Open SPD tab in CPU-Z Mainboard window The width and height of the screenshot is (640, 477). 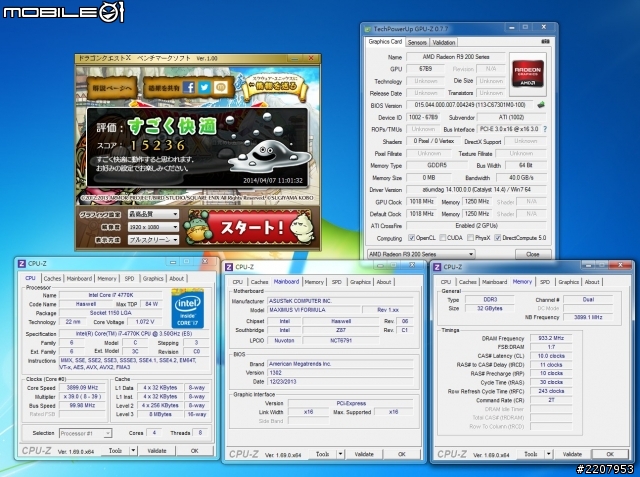[x=337, y=282]
